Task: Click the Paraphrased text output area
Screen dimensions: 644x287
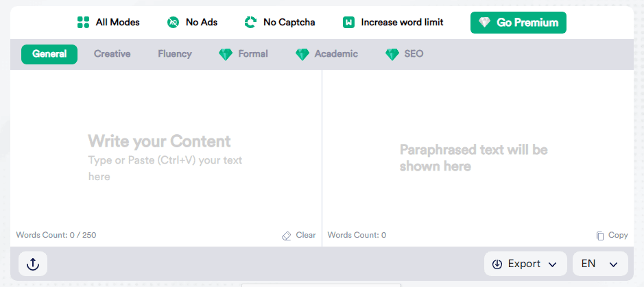Action: [x=477, y=158]
